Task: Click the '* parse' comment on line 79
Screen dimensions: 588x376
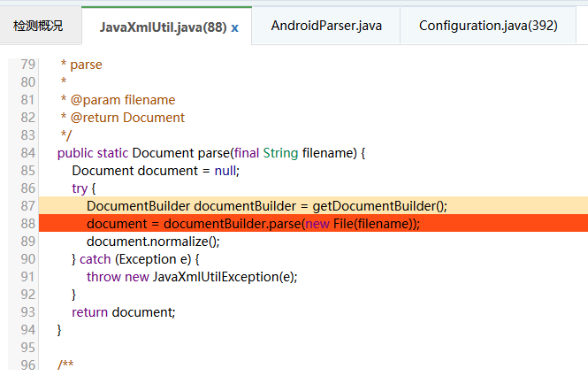Action: 81,65
